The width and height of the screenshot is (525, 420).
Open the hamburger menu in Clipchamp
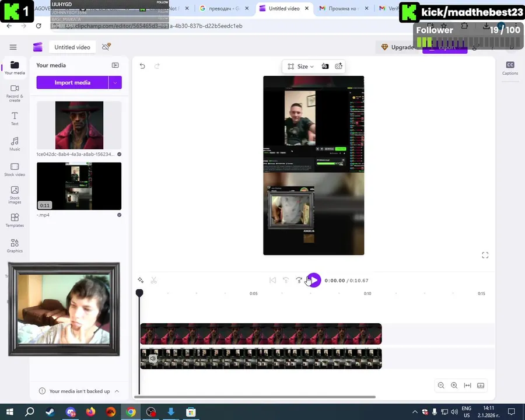pos(13,47)
